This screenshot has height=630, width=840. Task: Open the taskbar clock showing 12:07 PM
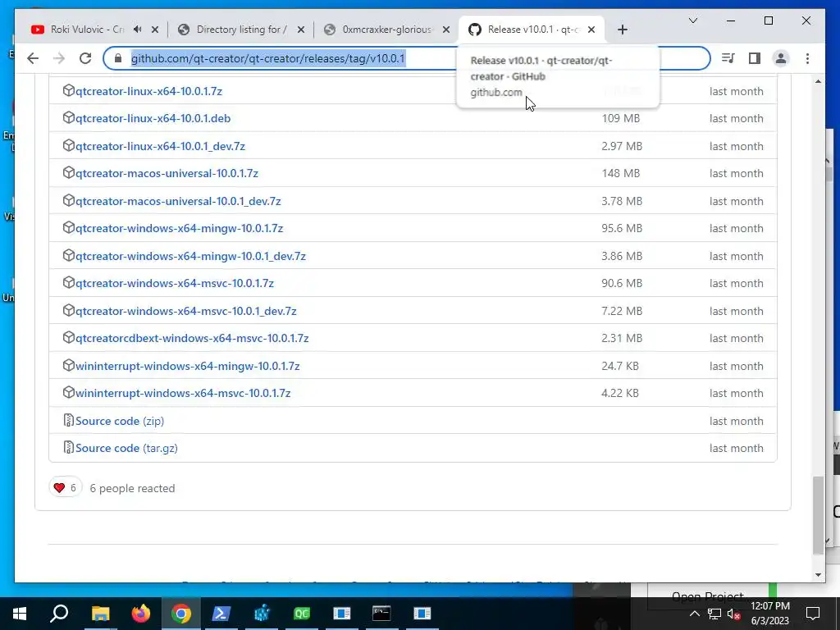[770, 614]
